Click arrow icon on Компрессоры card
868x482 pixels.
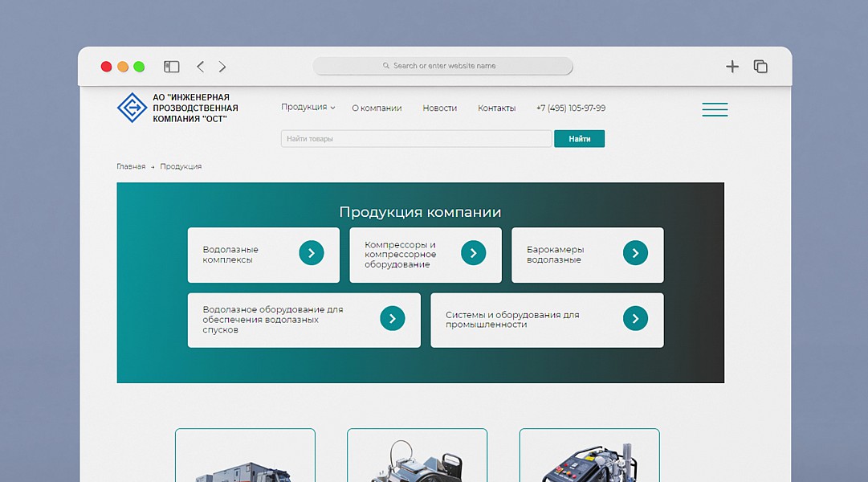473,253
